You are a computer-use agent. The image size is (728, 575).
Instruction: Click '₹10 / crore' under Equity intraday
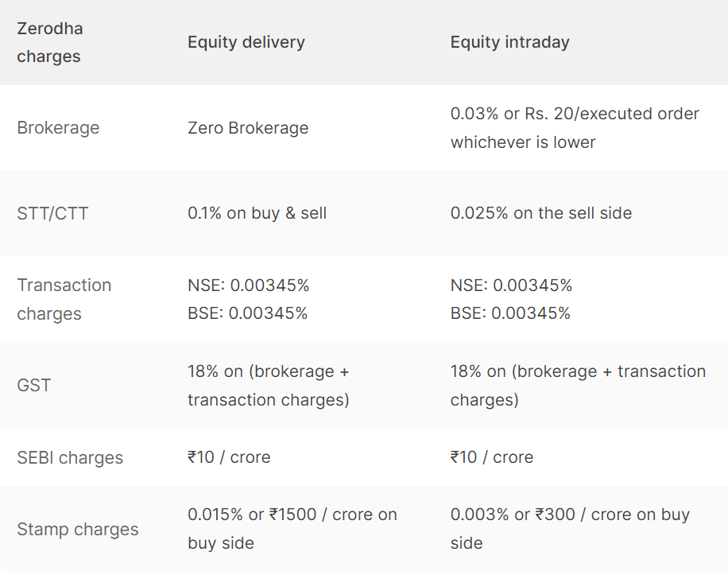(492, 457)
